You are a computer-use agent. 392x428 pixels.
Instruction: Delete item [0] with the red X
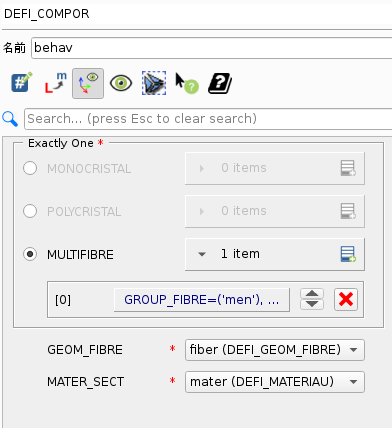346,299
